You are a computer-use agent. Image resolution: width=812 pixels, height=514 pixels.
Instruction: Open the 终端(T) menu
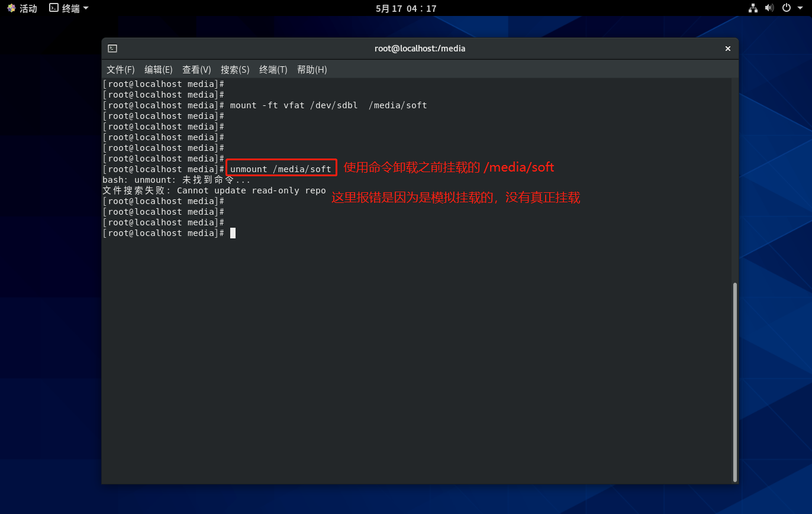click(x=273, y=70)
